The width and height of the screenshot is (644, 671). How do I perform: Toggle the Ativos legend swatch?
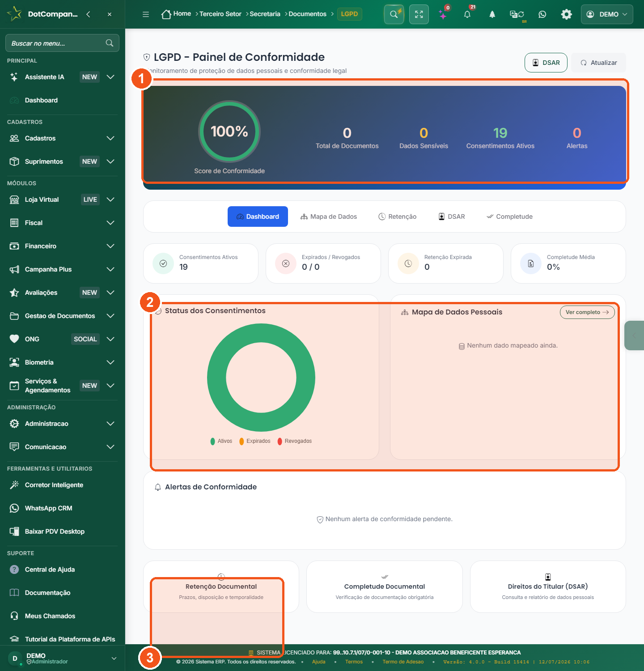213,441
